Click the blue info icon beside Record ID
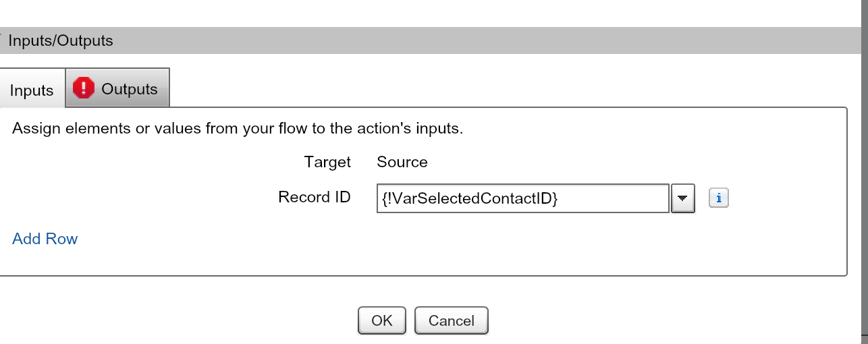 (x=719, y=198)
